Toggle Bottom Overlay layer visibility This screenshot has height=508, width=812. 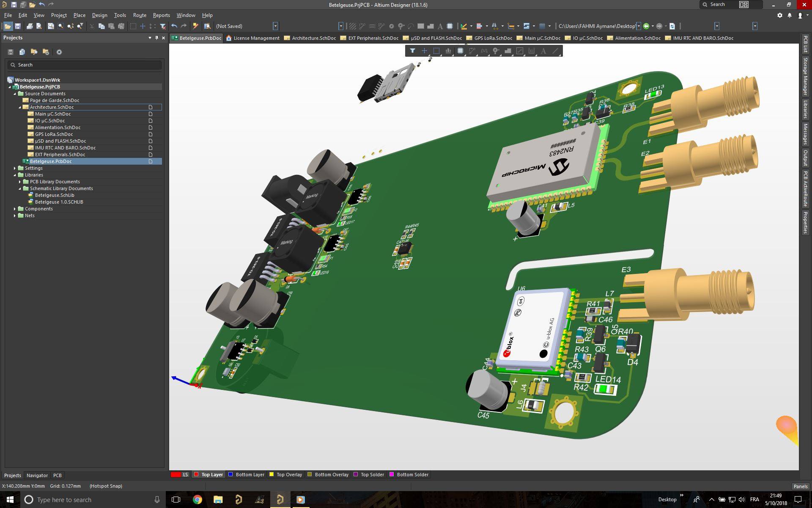(x=309, y=475)
